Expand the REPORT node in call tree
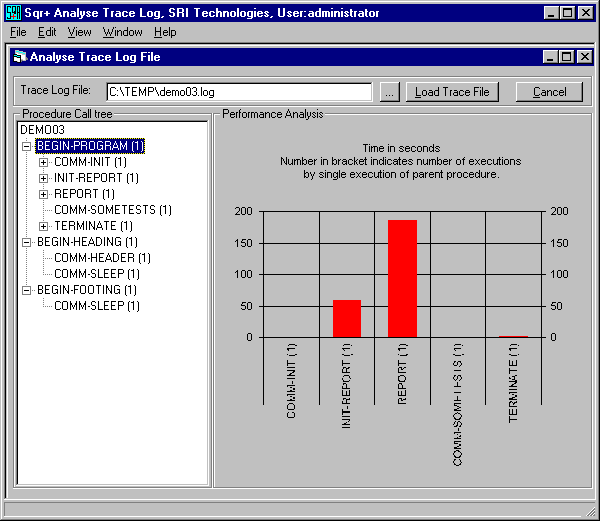 (43, 194)
